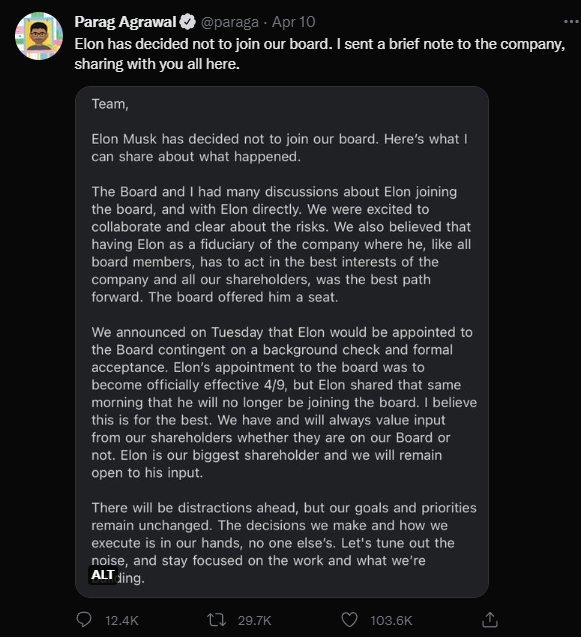This screenshot has height=637, width=581.
Task: Like the tweet with heart icon
Action: click(x=349, y=620)
